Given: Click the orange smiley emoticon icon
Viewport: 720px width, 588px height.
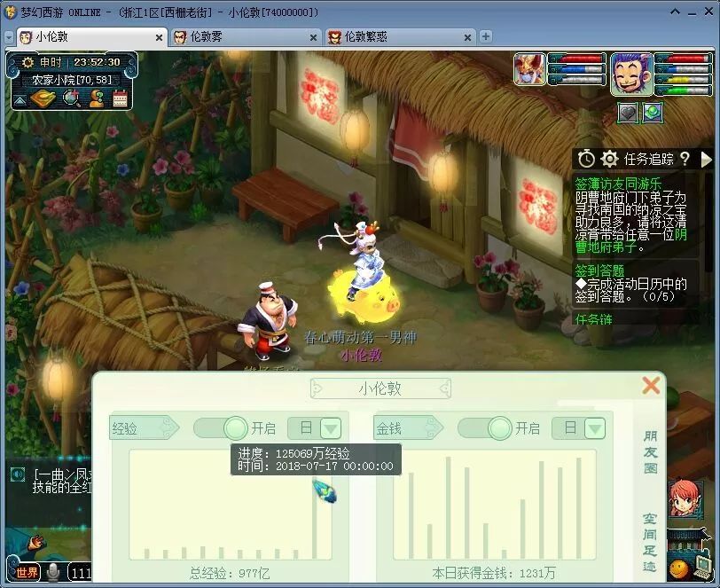Looking at the screenshot, I should pyautogui.click(x=678, y=569).
